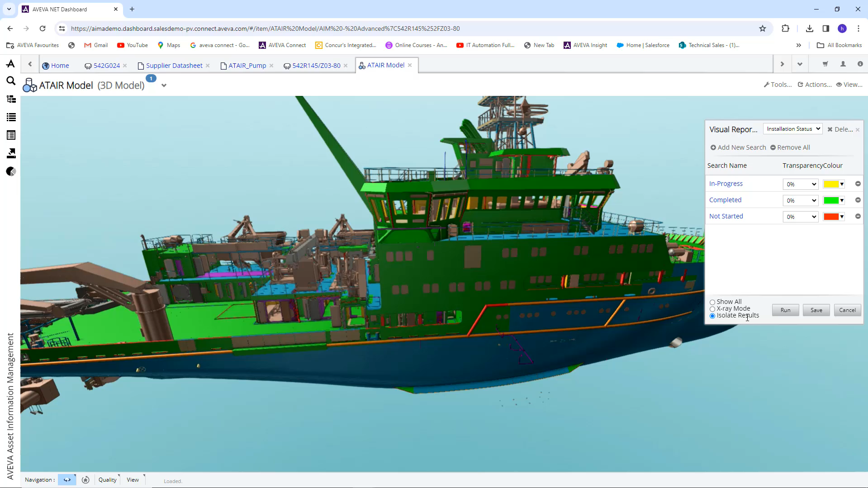The image size is (868, 488).
Task: Remove the In-Progress search row
Action: click(x=858, y=184)
